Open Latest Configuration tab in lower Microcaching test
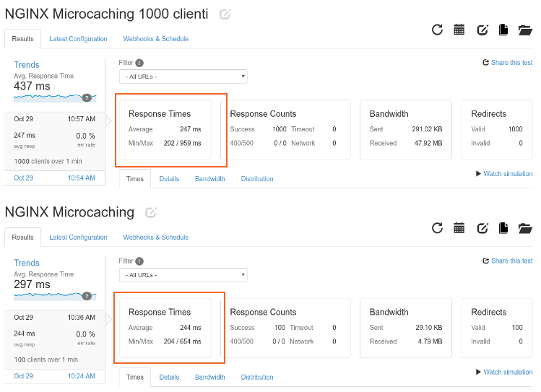 coord(78,238)
